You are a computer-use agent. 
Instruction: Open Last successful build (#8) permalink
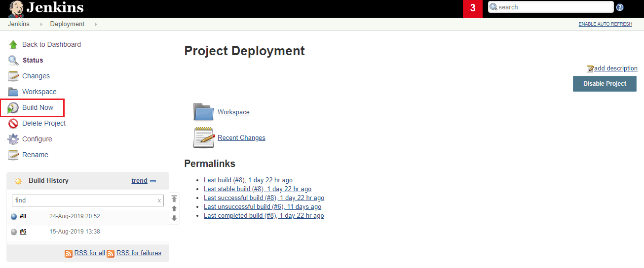(264, 198)
